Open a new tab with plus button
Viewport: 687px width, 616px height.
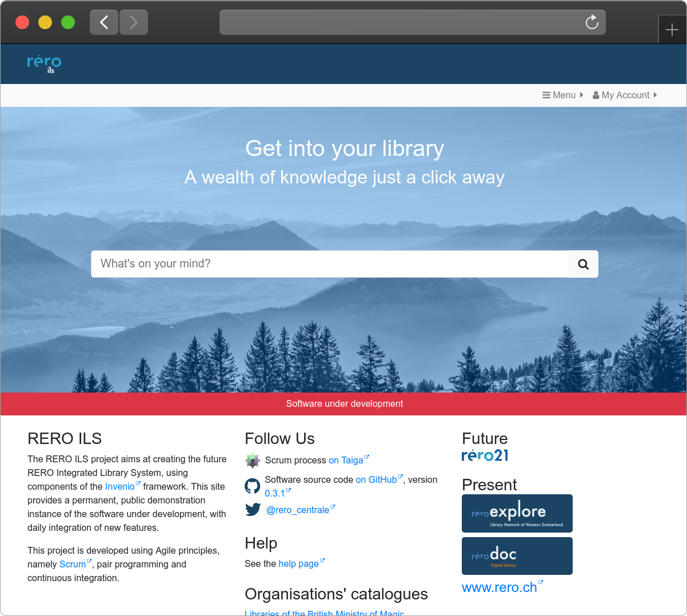(x=672, y=29)
